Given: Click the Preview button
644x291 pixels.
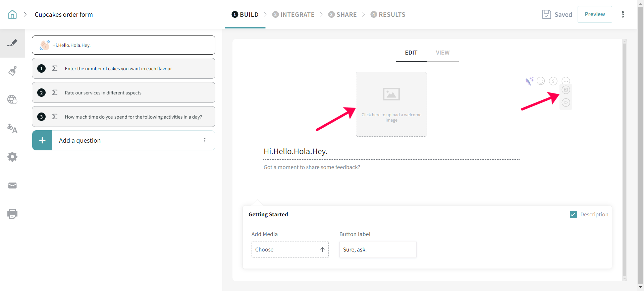Looking at the screenshot, I should click(x=595, y=14).
